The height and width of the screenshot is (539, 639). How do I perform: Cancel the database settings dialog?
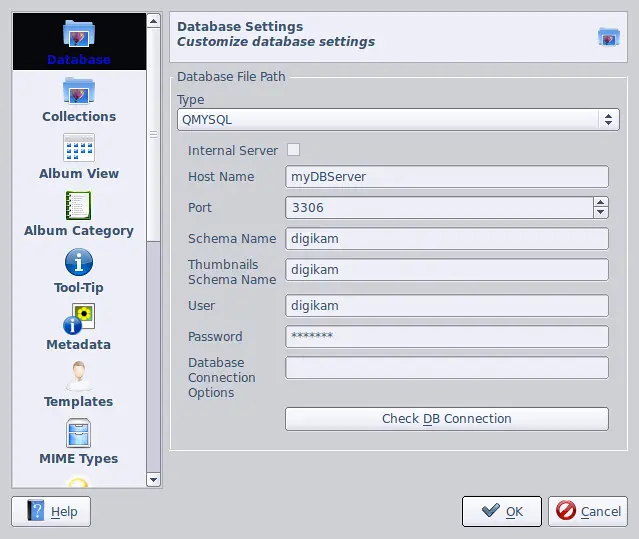[589, 511]
